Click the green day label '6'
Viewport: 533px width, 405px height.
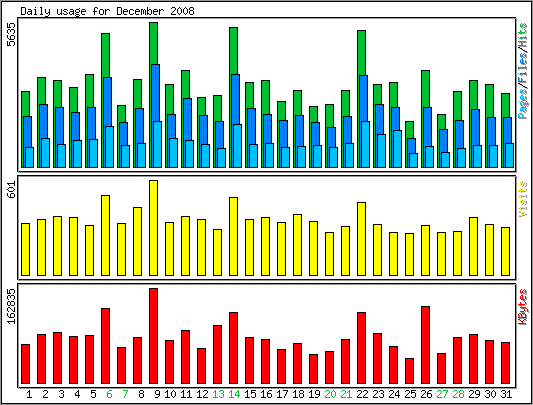109,394
